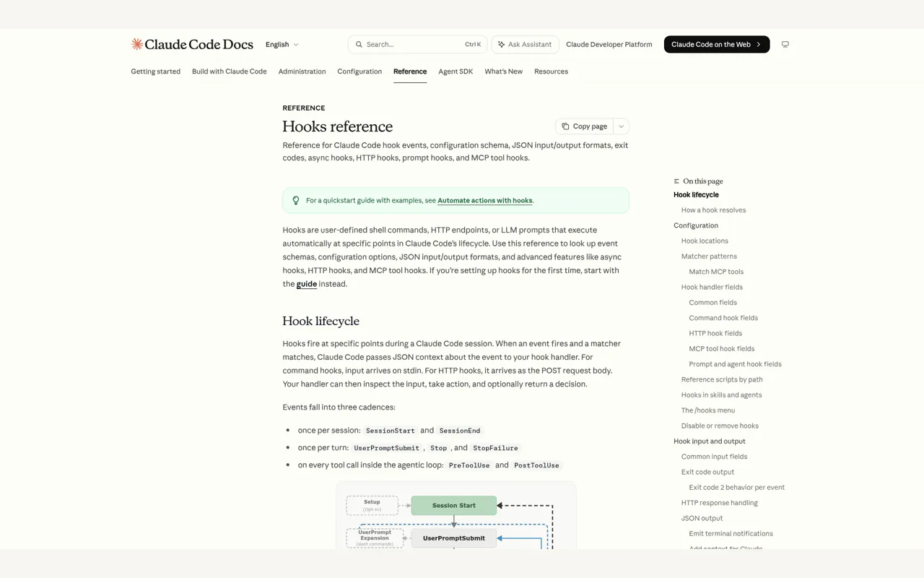Click the SessionEnd inline code

point(459,431)
